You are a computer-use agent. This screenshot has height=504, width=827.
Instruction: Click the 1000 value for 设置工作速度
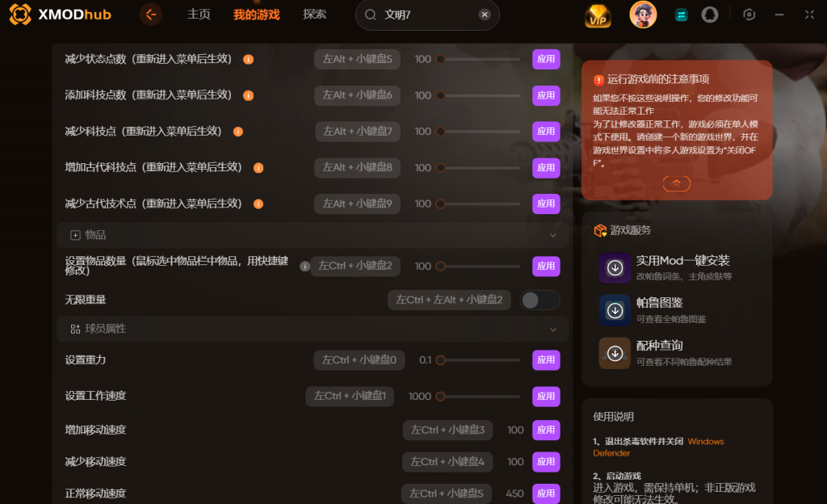[x=419, y=397]
